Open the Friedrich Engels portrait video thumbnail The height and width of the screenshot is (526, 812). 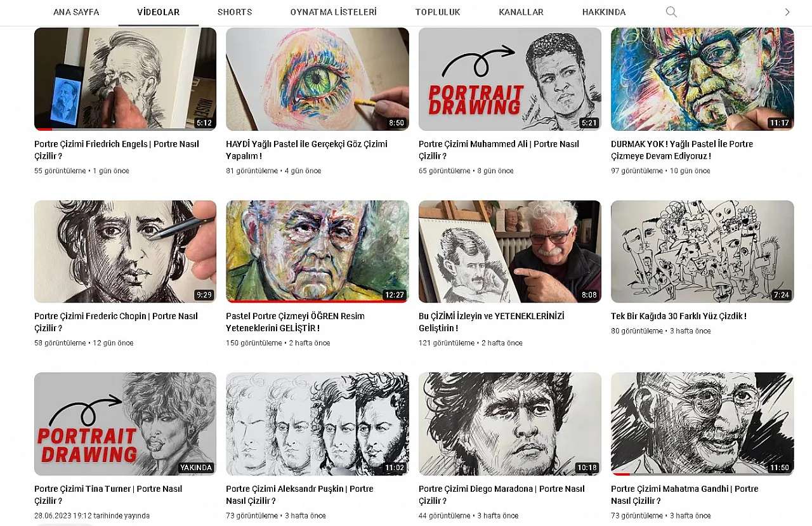click(x=125, y=79)
